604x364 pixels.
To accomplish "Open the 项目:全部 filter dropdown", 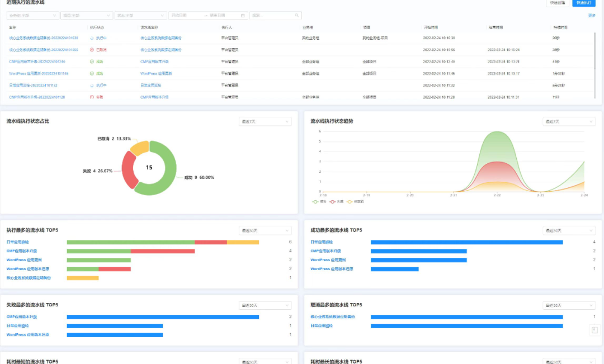I will (x=86, y=16).
